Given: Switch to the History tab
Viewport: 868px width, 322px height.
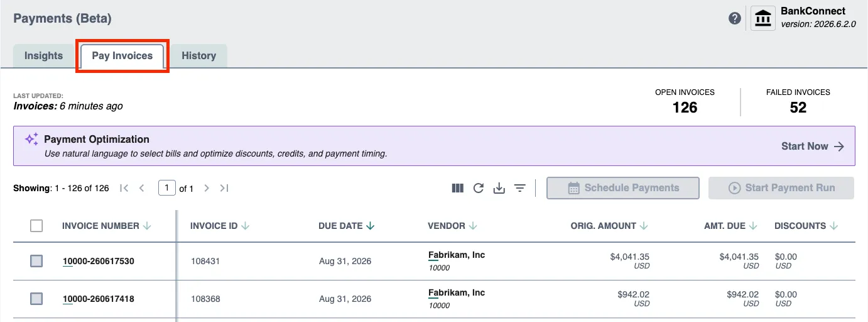Looking at the screenshot, I should coord(198,55).
